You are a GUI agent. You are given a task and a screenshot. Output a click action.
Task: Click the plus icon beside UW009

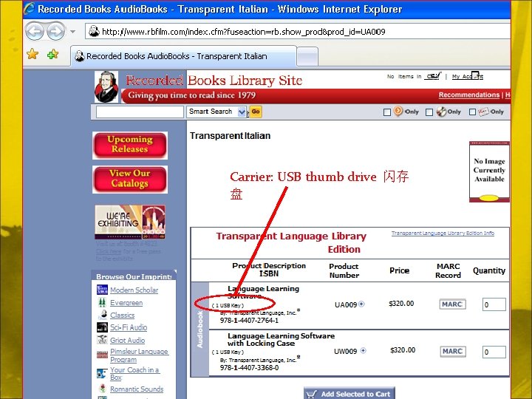click(363, 350)
